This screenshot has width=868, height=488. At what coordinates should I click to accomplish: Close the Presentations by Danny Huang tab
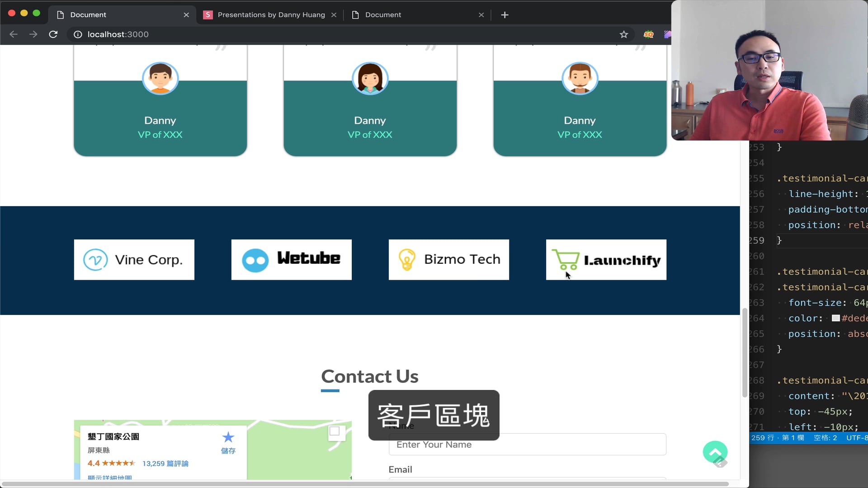pos(334,15)
